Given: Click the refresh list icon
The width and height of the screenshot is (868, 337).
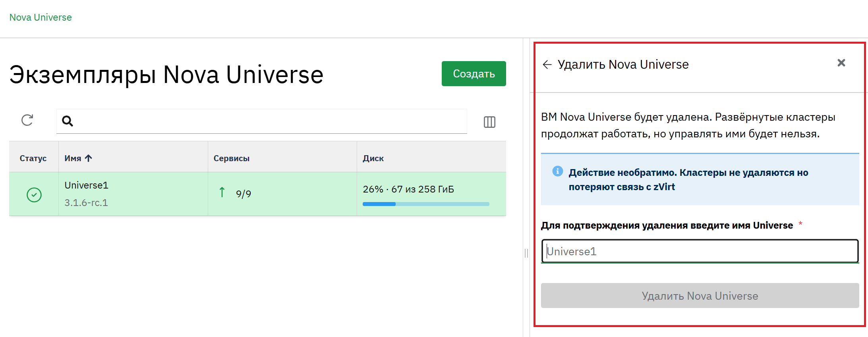Looking at the screenshot, I should coord(27,120).
